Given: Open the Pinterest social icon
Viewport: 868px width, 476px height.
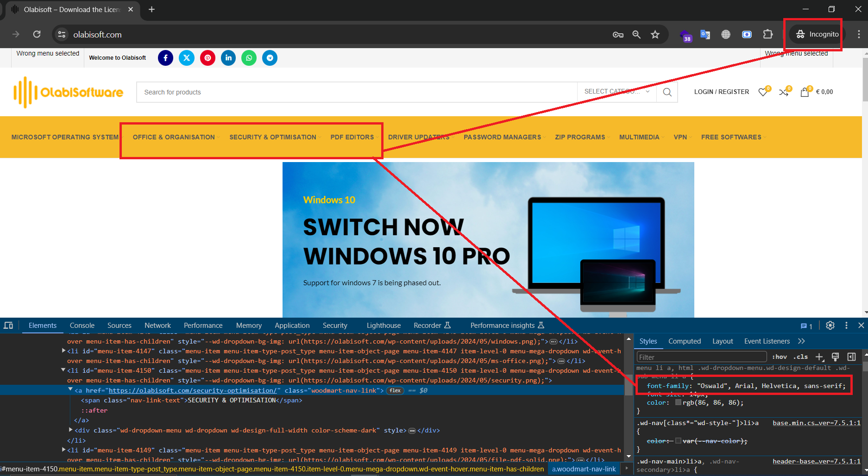Looking at the screenshot, I should pos(208,58).
